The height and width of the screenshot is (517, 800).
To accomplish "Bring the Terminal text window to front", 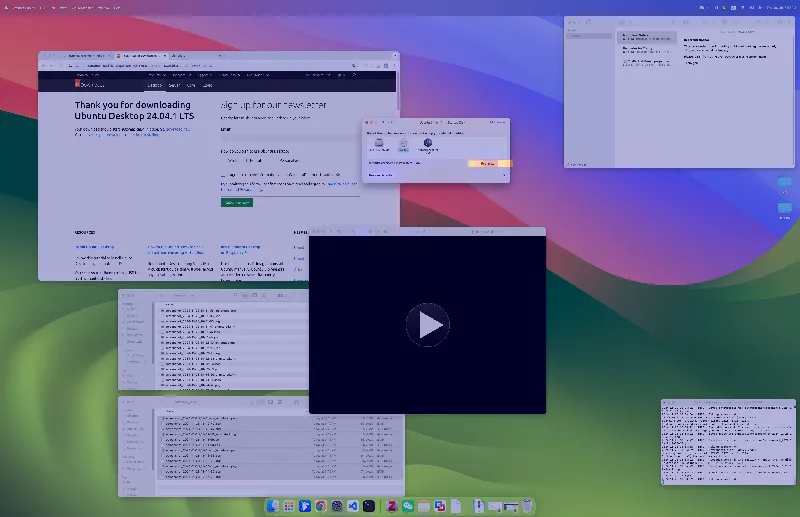I will pyautogui.click(x=728, y=442).
